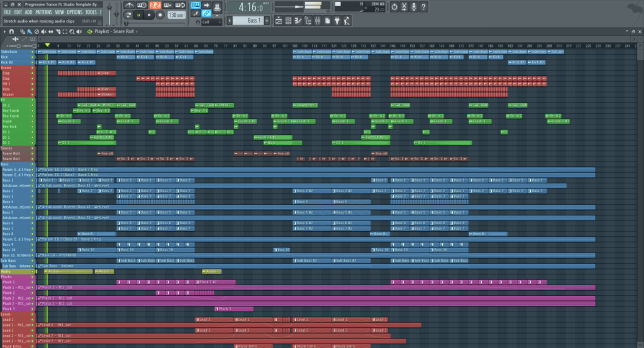This screenshot has width=644, height=348.
Task: Click the Sidechain track name
Action: (14, 52)
